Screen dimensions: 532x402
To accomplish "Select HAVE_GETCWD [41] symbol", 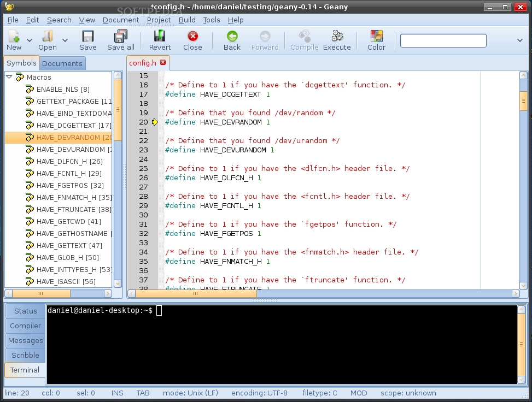I will 69,221.
